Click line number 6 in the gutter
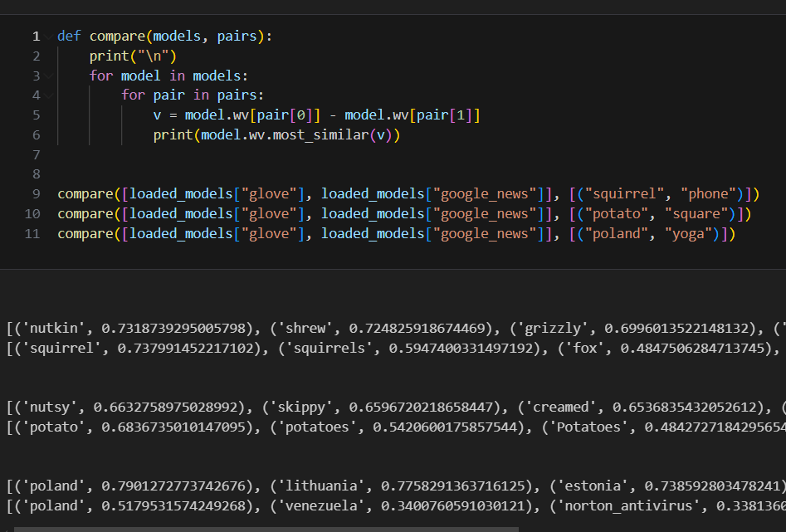Image resolution: width=786 pixels, height=532 pixels. 36,135
